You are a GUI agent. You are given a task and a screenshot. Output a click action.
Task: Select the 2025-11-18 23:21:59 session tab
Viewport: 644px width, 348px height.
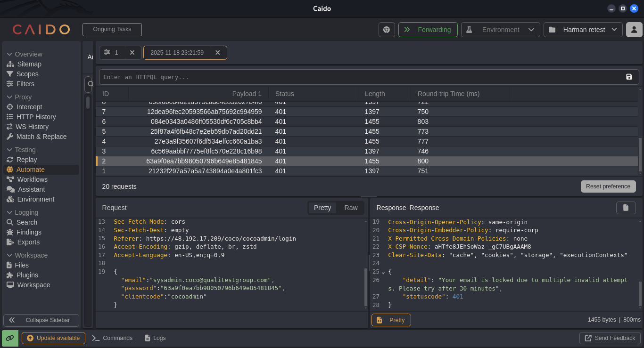(x=177, y=53)
